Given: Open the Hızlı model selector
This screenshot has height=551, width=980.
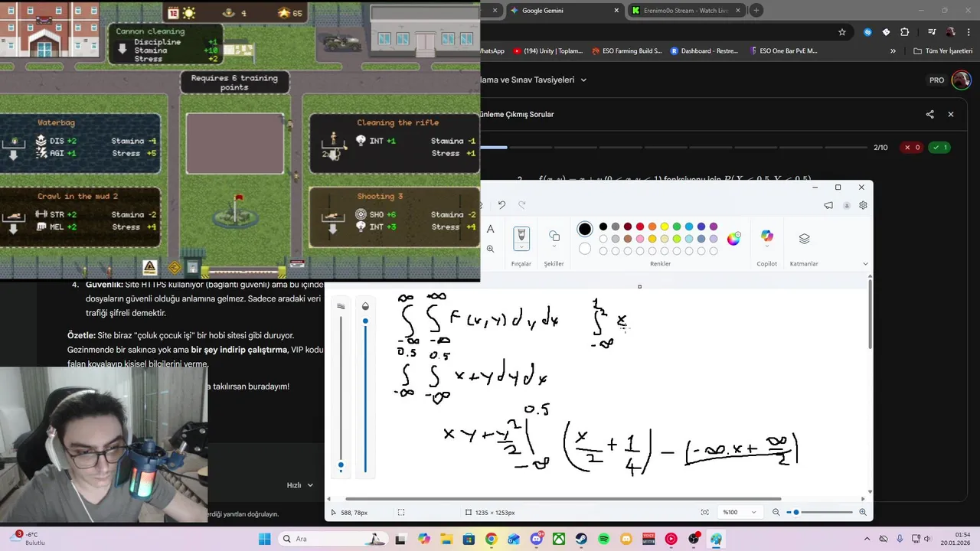Looking at the screenshot, I should [x=300, y=485].
